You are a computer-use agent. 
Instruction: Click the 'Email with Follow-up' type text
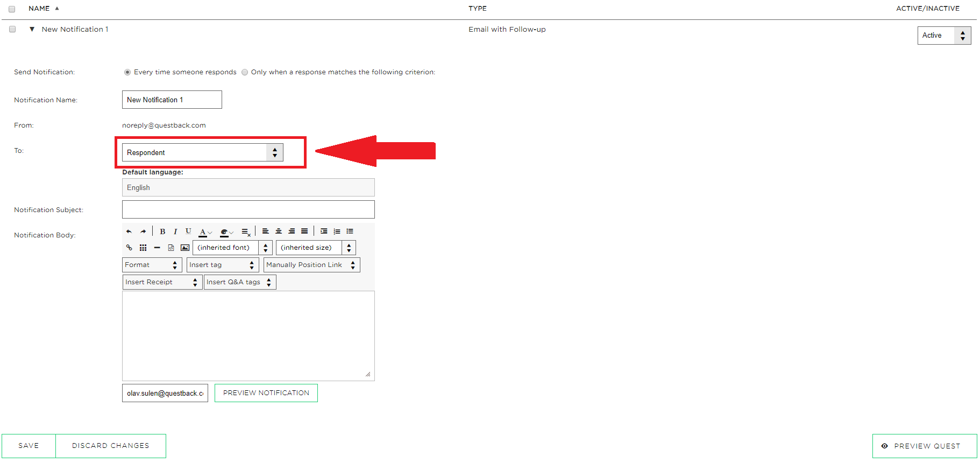pyautogui.click(x=507, y=29)
